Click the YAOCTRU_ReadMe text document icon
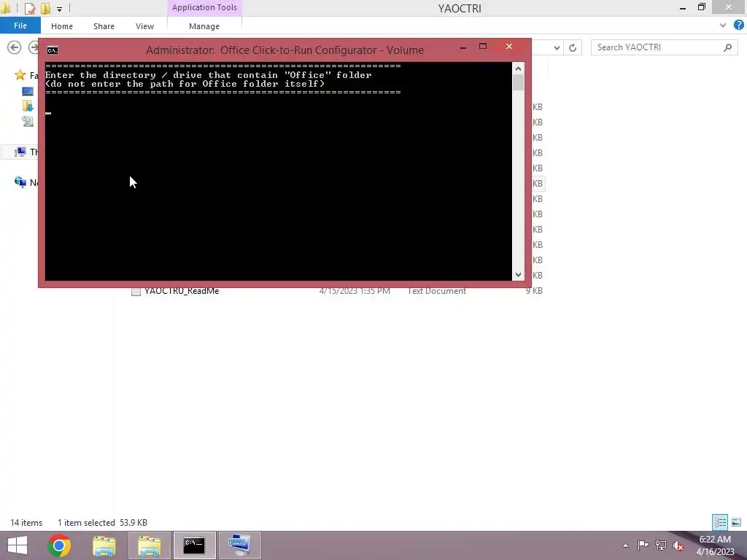 tap(136, 292)
